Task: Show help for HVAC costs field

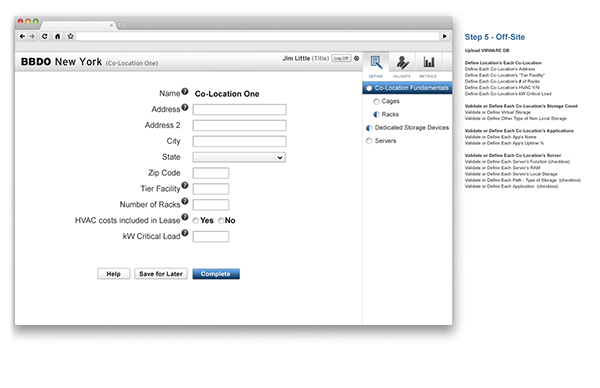Action: [x=185, y=217]
